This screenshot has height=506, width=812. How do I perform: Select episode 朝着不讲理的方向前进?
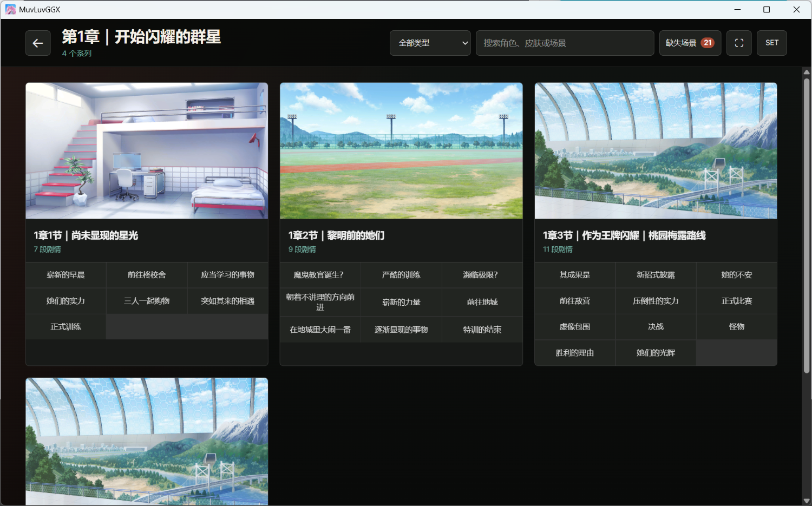tap(320, 302)
